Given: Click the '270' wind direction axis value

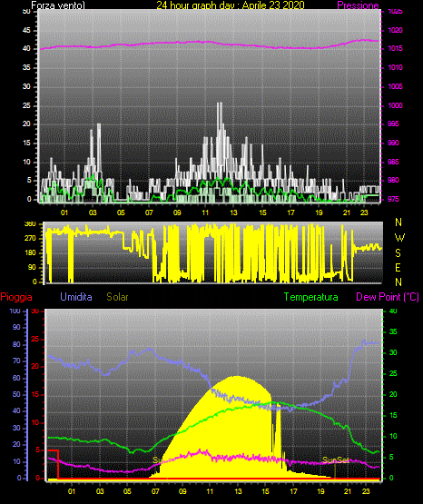Looking at the screenshot, I should point(30,238).
